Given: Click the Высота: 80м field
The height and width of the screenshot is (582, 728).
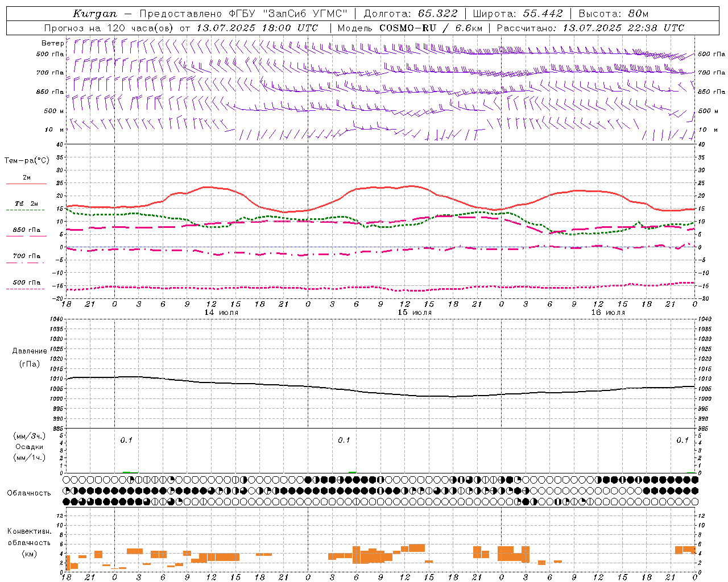Looking at the screenshot, I should point(613,14).
